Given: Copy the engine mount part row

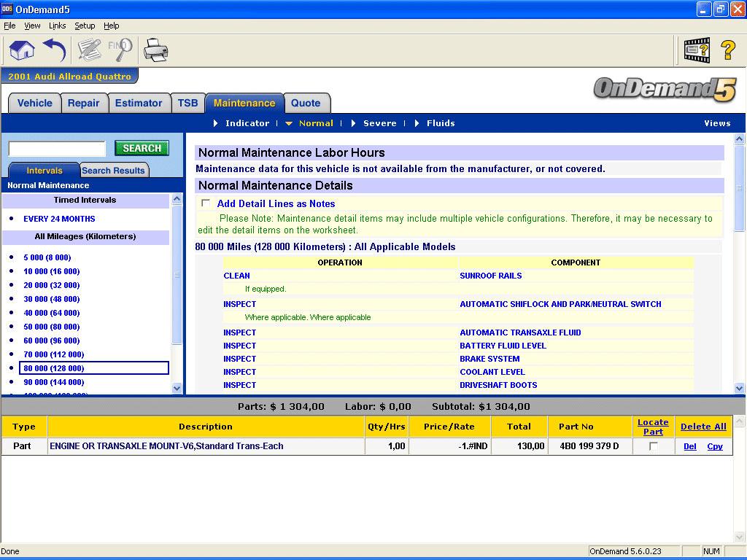Looking at the screenshot, I should pyautogui.click(x=715, y=446).
